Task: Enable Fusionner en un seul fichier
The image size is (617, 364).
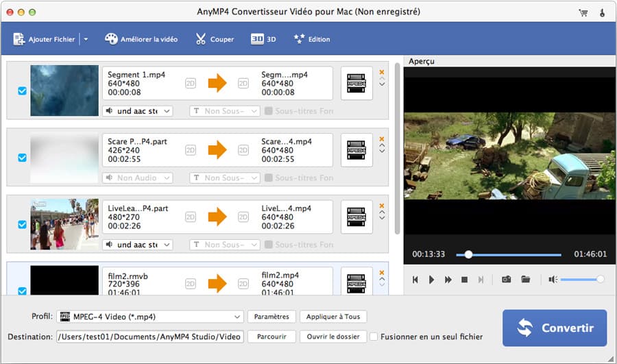Action: coord(374,337)
